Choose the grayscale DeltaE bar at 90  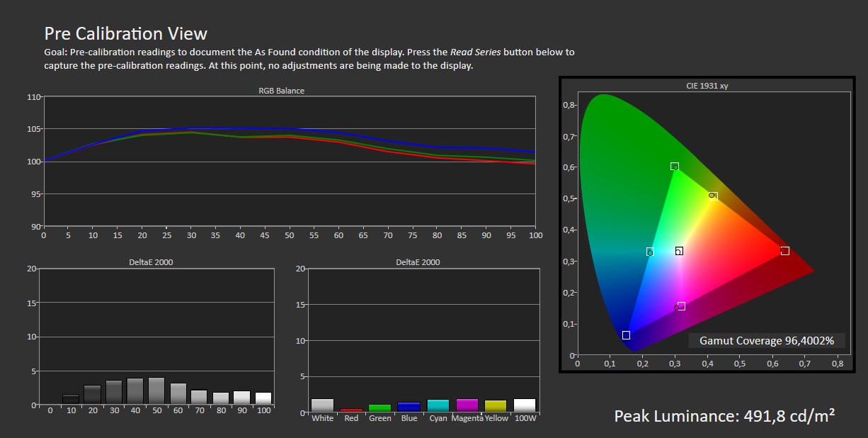pyautogui.click(x=242, y=398)
